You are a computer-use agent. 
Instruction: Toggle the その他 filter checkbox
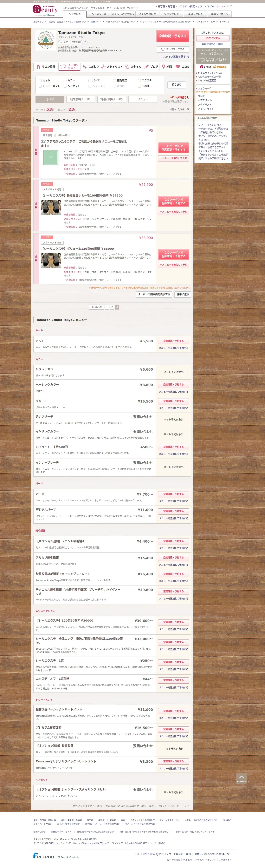[139, 86]
